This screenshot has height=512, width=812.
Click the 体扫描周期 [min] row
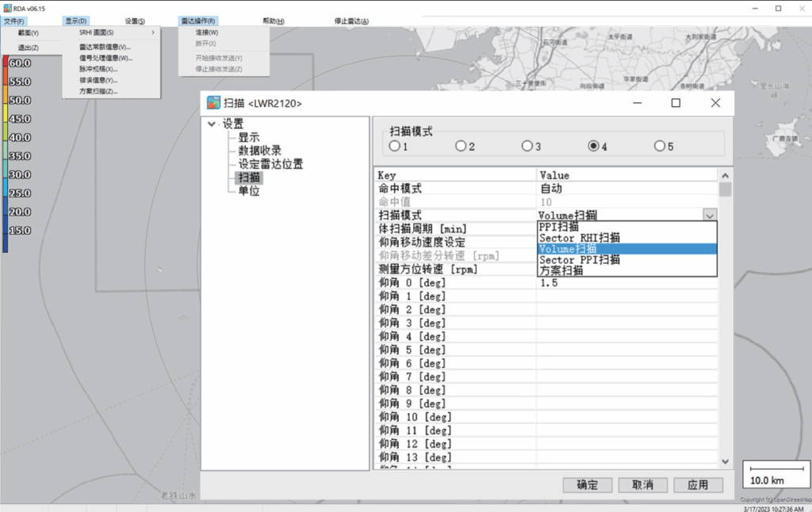coord(456,229)
